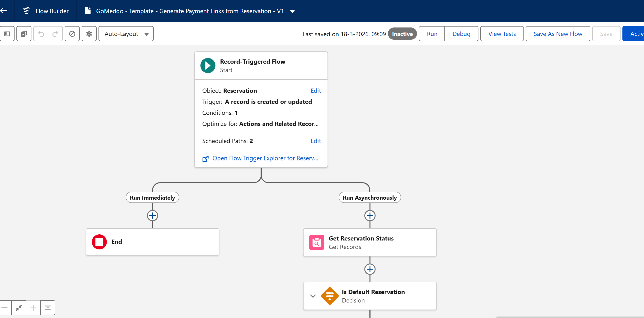Image resolution: width=644 pixels, height=318 pixels.
Task: Open flow version dropdown arrow
Action: tap(292, 11)
